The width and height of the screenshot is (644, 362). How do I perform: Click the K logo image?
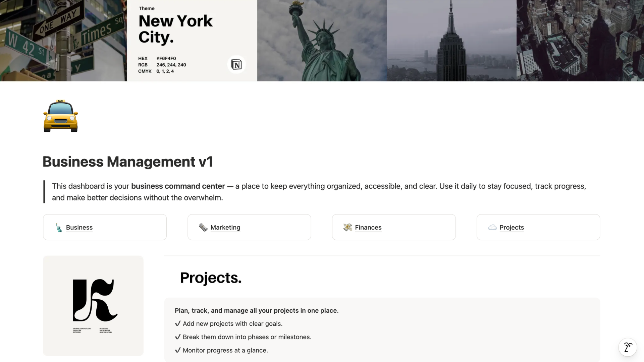pyautogui.click(x=93, y=306)
